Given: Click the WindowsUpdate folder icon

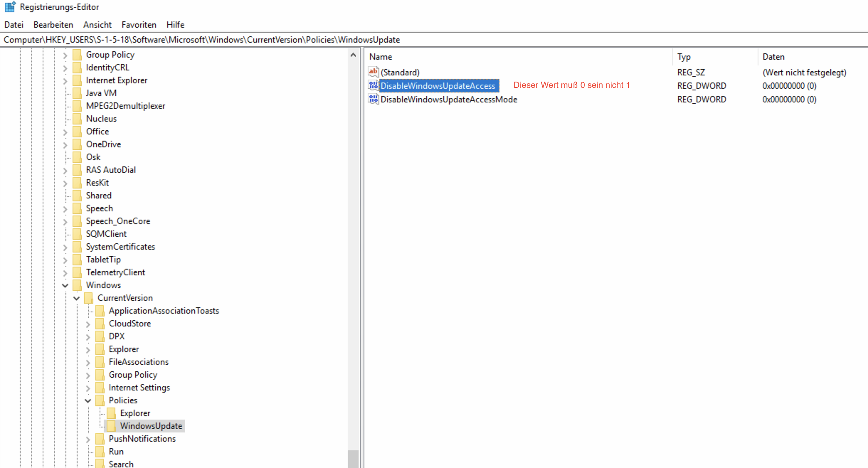Looking at the screenshot, I should pyautogui.click(x=111, y=426).
